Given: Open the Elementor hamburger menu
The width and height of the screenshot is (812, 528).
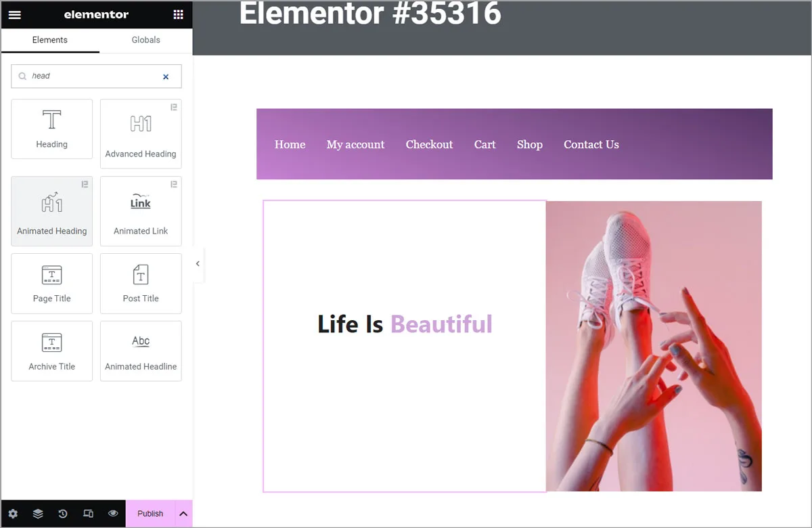Looking at the screenshot, I should click(14, 15).
